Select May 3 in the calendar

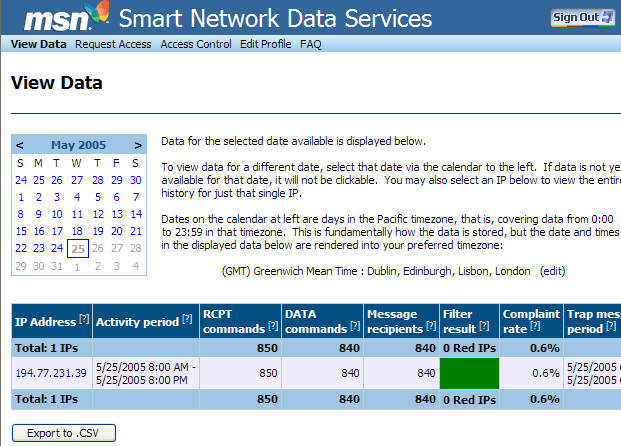tap(57, 197)
